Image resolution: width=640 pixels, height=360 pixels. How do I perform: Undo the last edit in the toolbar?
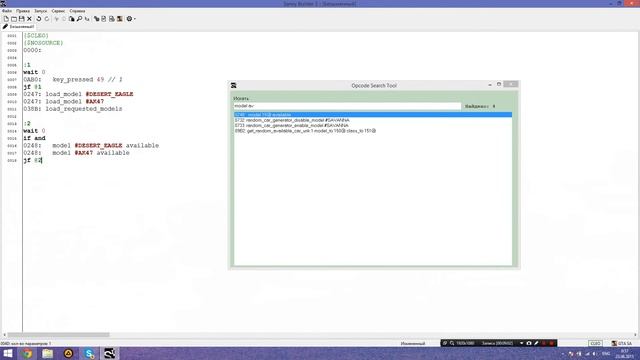(39, 19)
